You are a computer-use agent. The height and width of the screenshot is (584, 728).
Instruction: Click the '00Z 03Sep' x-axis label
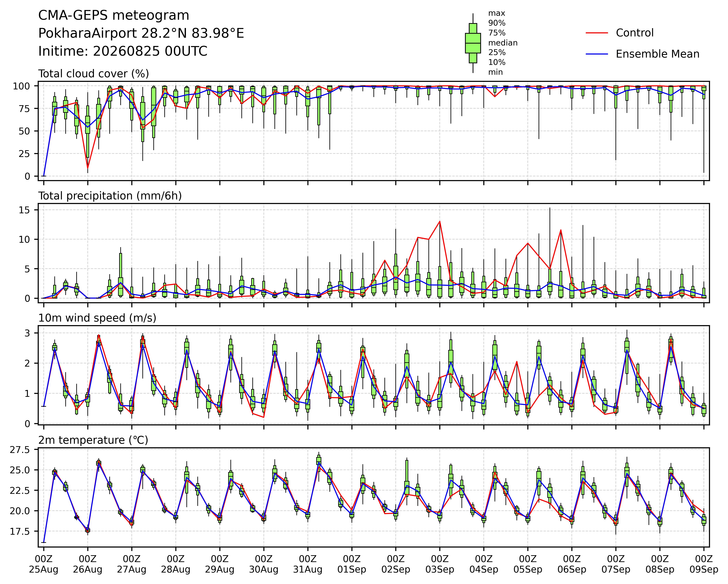point(440,564)
